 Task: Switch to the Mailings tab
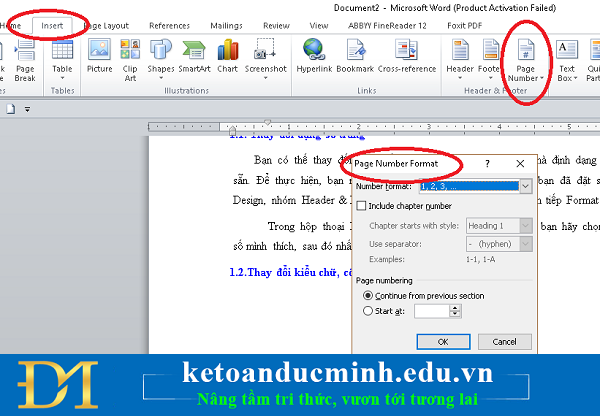(x=227, y=26)
